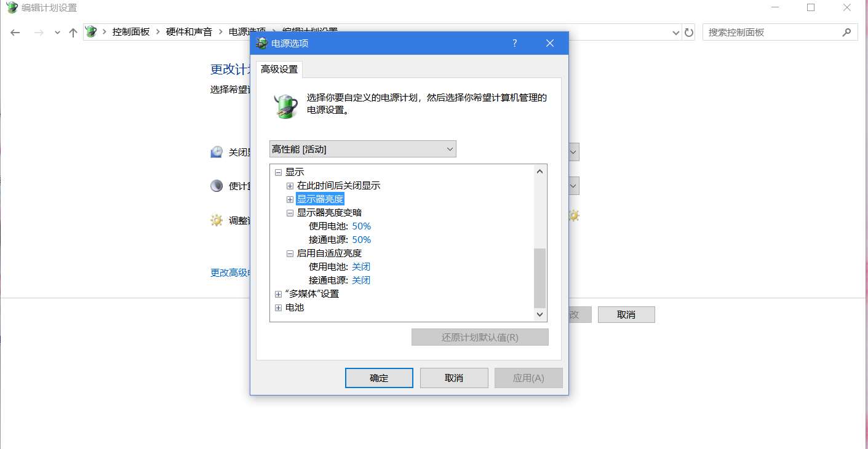Click the 确定 button
This screenshot has height=449, width=868.
coord(379,378)
